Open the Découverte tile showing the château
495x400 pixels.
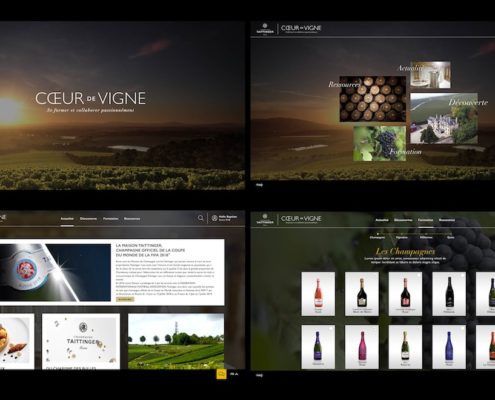point(444,118)
